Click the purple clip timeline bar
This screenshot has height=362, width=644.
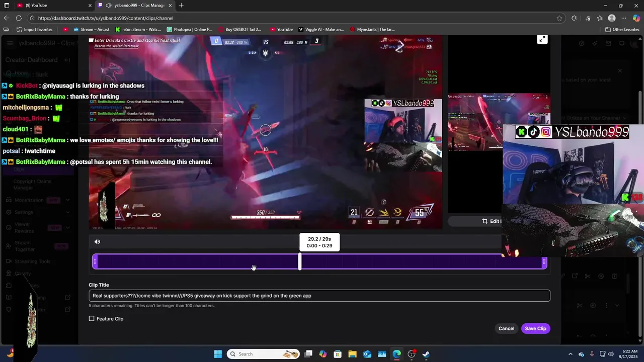[319, 262]
